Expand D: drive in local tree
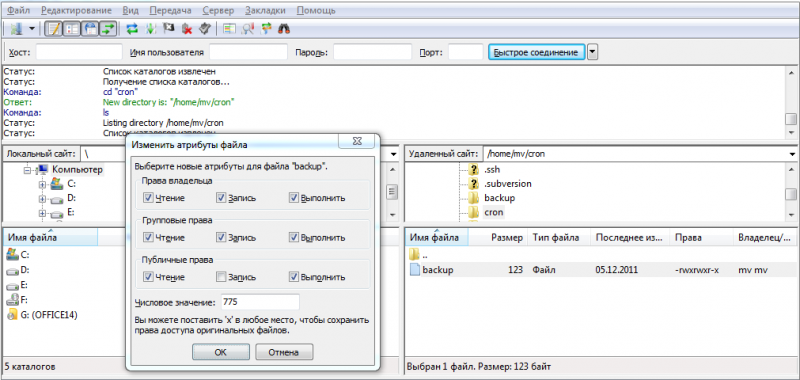The image size is (800, 380). point(42,198)
